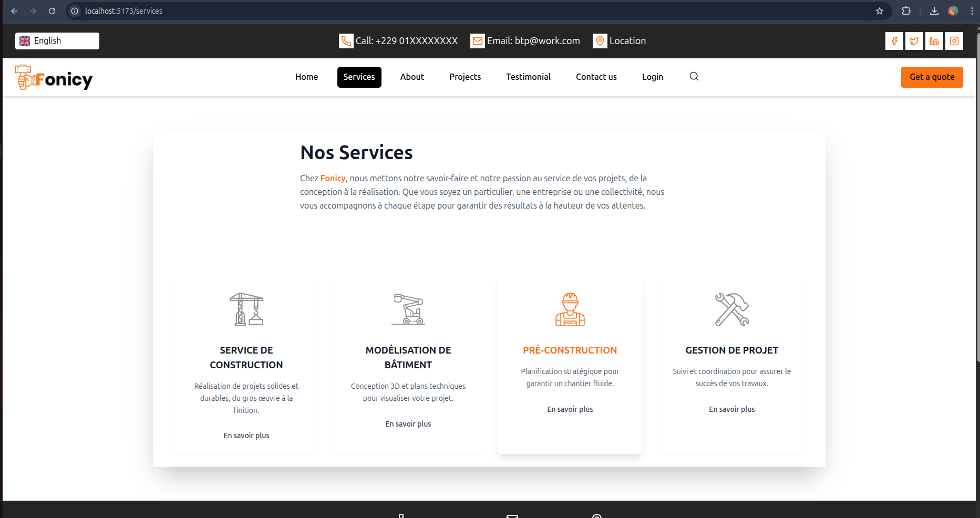Open the Login nav item
This screenshot has width=980, height=518.
653,77
